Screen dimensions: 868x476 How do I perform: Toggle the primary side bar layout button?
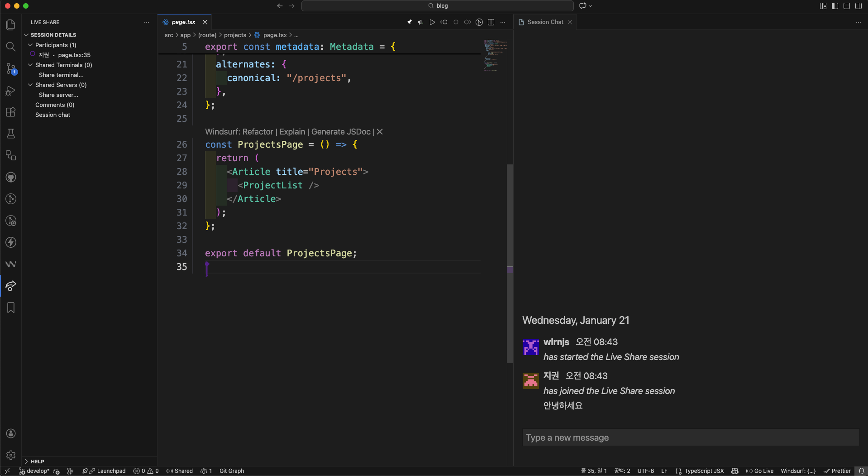[835, 6]
